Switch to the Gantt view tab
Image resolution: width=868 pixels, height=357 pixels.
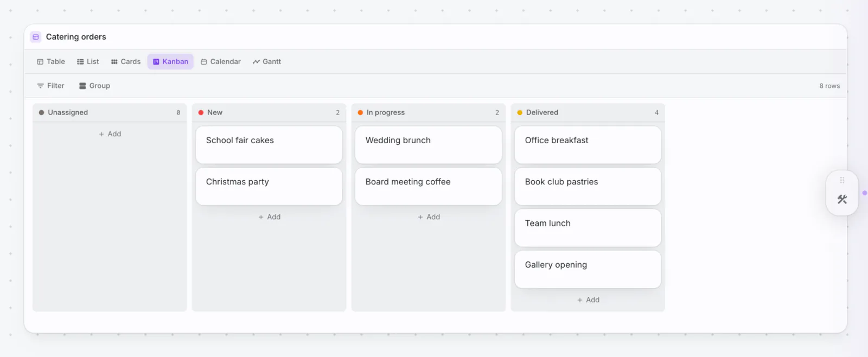point(267,62)
